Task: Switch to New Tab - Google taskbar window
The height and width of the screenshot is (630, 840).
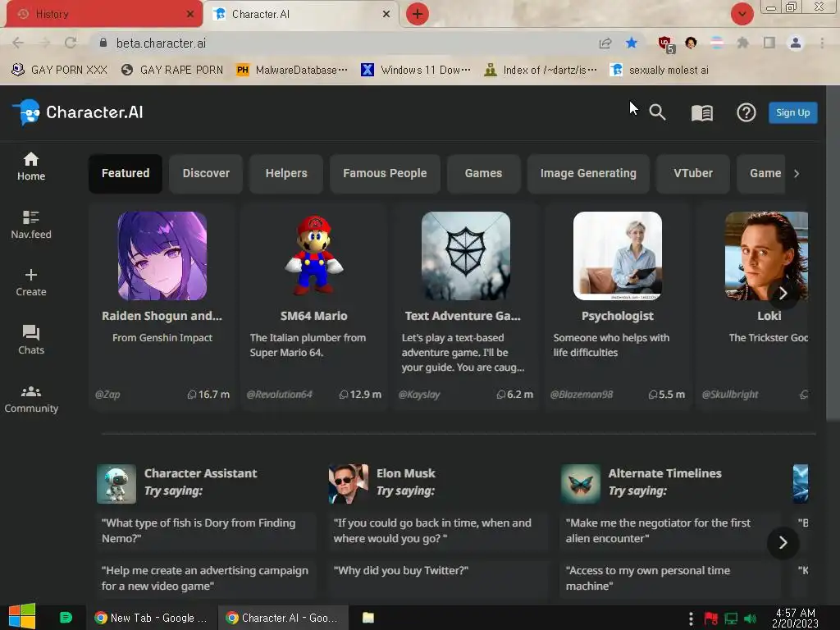Action: coord(151,618)
